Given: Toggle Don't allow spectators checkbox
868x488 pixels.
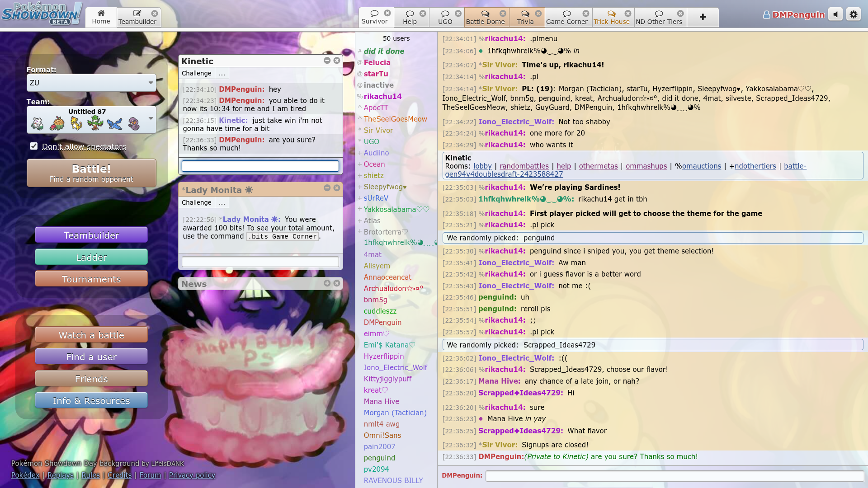Looking at the screenshot, I should 34,146.
